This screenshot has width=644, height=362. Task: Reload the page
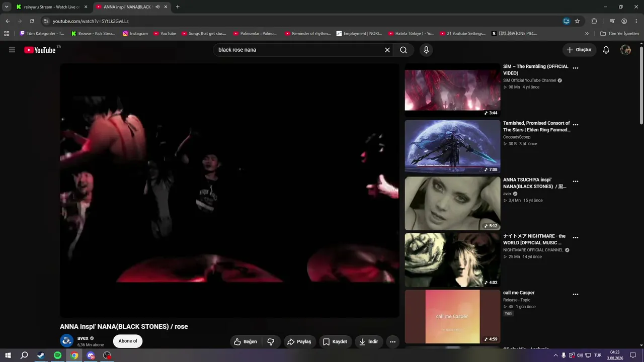tap(32, 21)
